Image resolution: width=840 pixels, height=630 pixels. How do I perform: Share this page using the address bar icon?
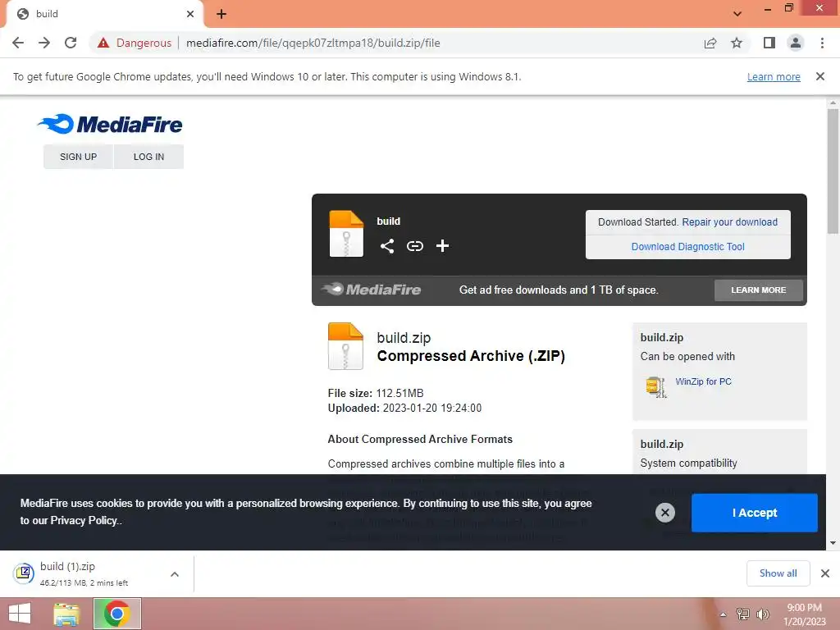[x=710, y=43]
